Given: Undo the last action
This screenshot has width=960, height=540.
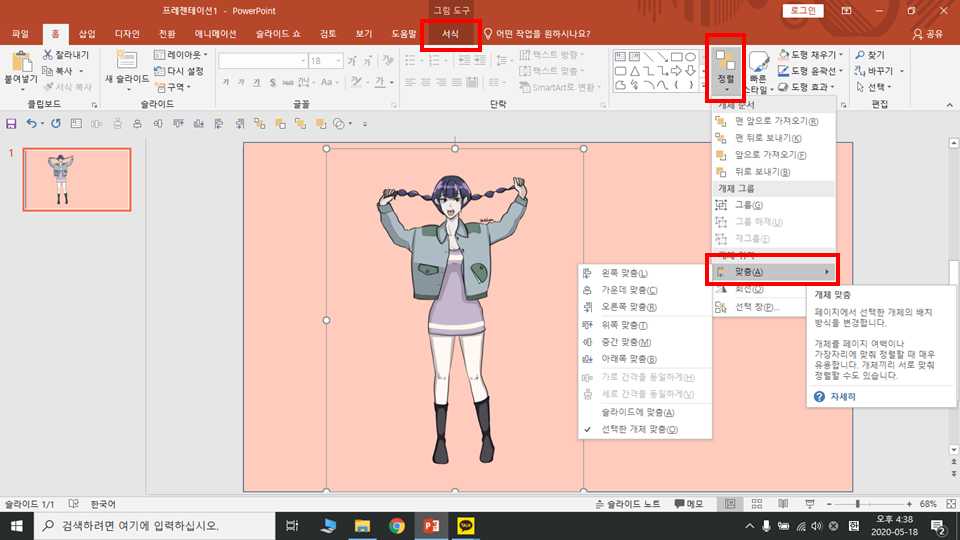Looking at the screenshot, I should pos(31,124).
